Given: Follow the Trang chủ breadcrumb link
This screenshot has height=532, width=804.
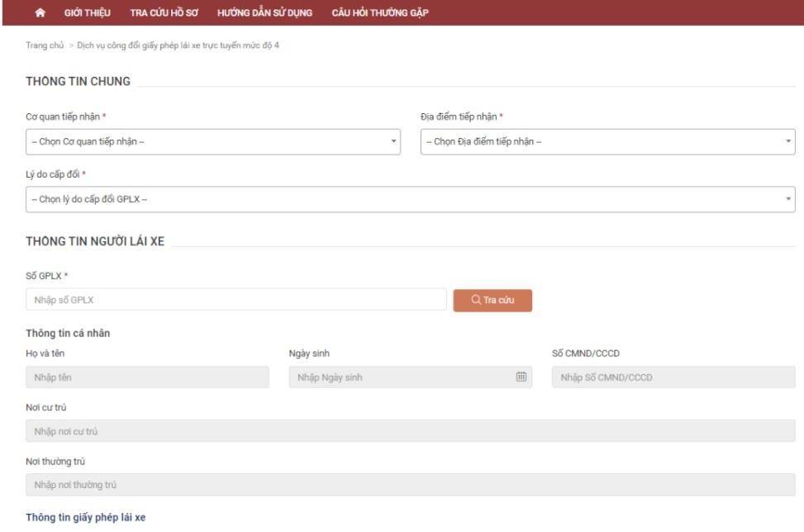Looking at the screenshot, I should tap(45, 45).
